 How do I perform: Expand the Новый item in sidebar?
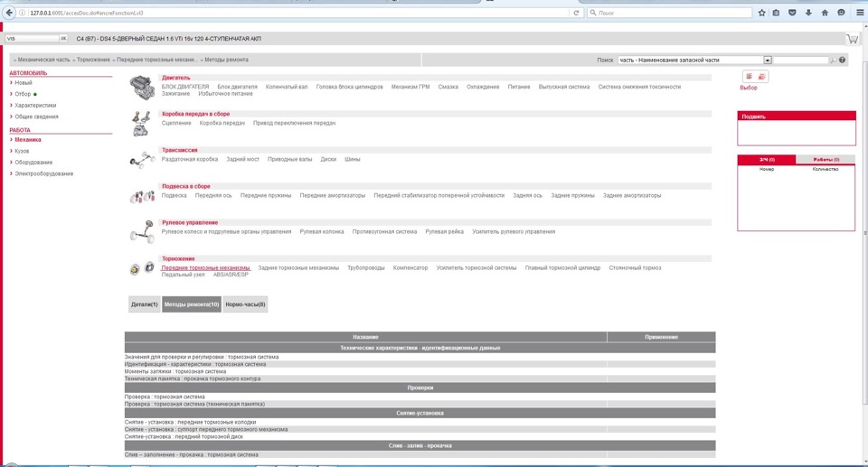[x=24, y=82]
